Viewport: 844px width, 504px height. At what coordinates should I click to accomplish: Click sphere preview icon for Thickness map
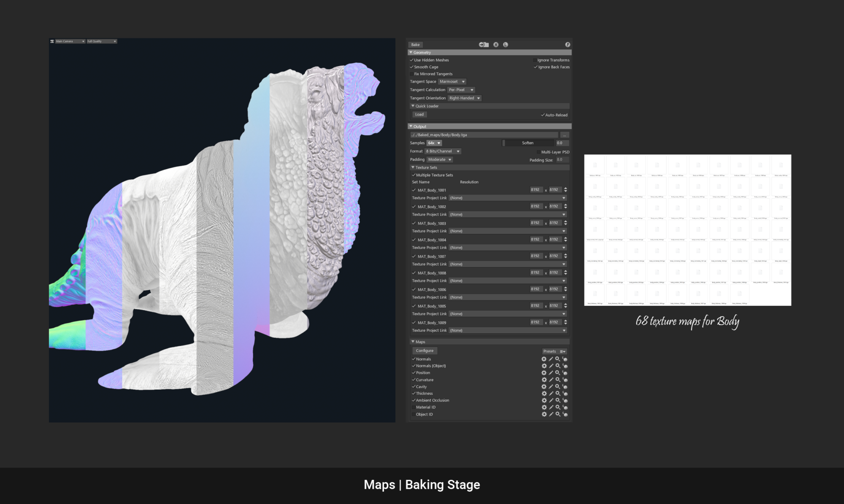tap(565, 393)
